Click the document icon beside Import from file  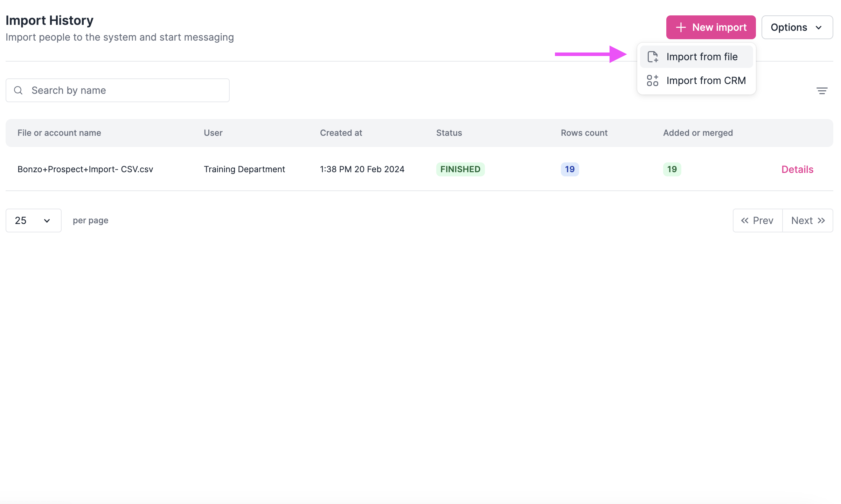click(x=653, y=56)
